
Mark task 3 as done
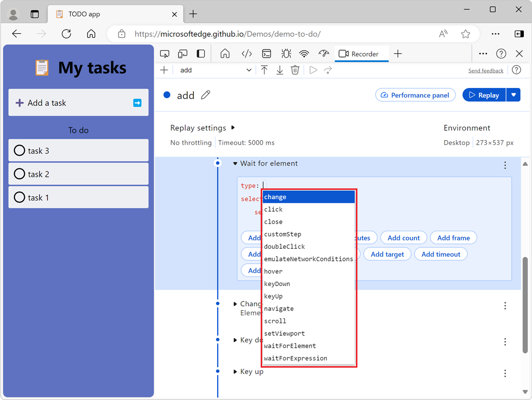[x=19, y=150]
